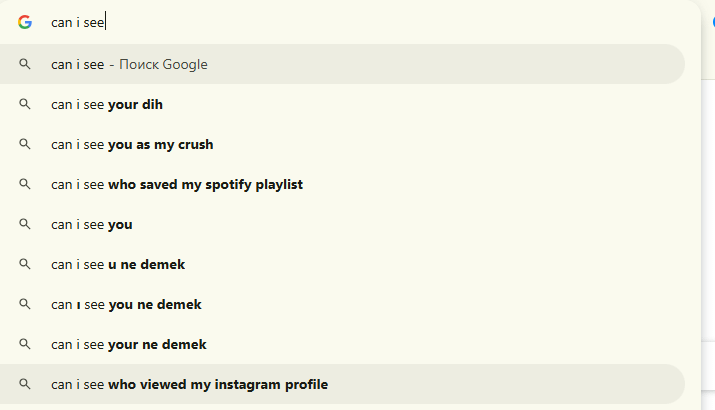Click into the 'can i see' search field
The width and height of the screenshot is (715, 410).
tap(365, 22)
